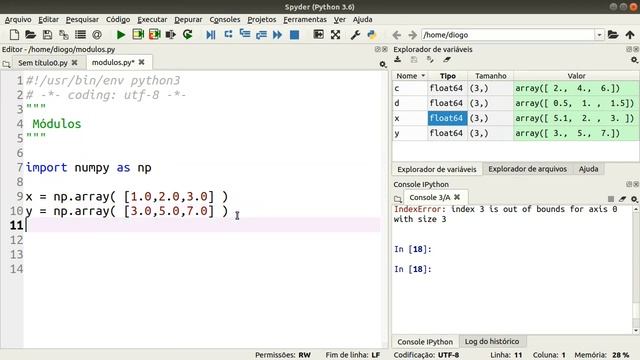The height and width of the screenshot is (360, 640).
Task: Stop debugging with the blue square
Action: [294, 35]
